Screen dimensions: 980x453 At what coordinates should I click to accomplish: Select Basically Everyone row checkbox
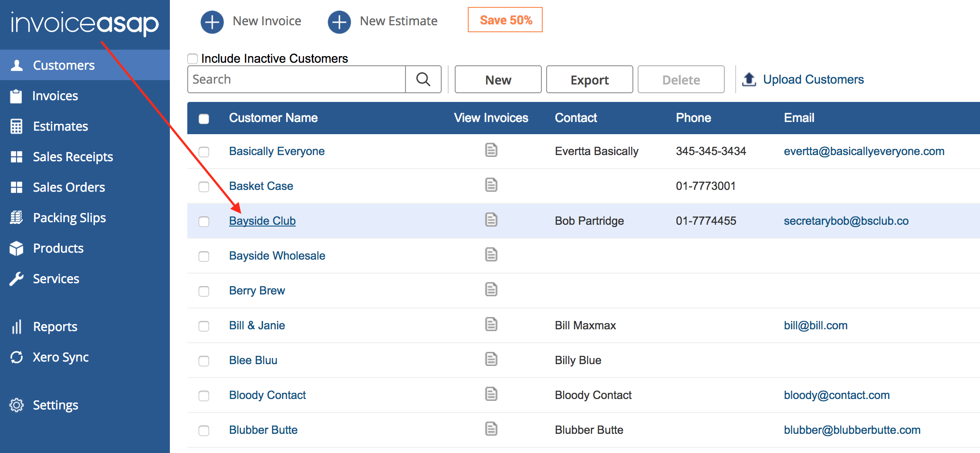tap(204, 152)
